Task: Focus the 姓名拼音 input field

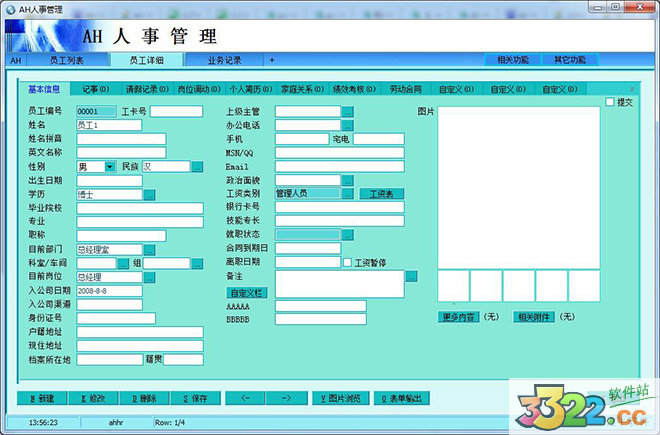Action: tap(121, 139)
